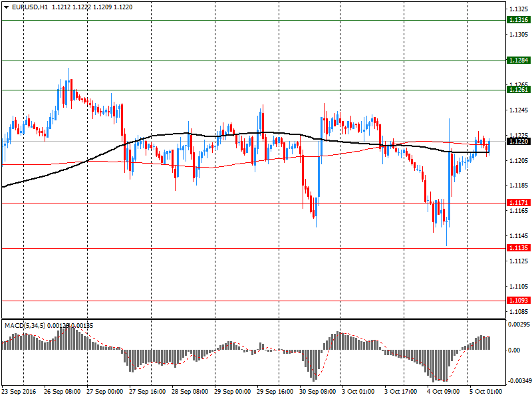This screenshot has height=399, width=532.
Task: Click the 1.1305 price scale value
Action: (x=519, y=35)
